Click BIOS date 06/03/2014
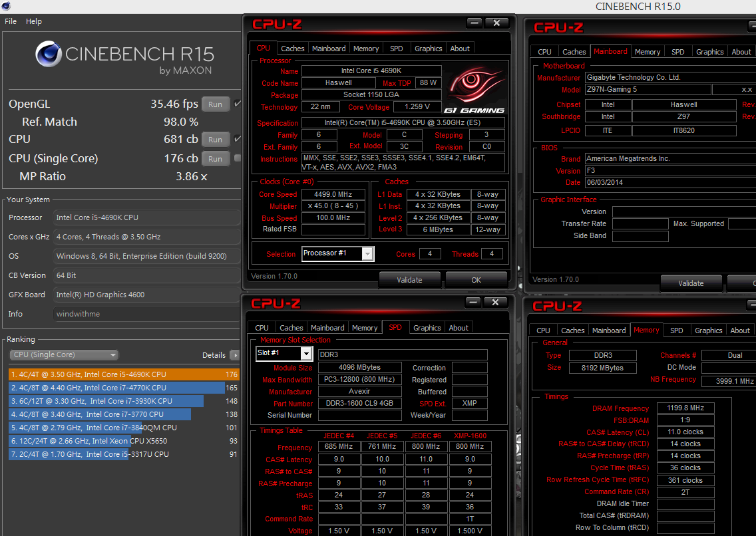Viewport: 756px width, 536px height. (670, 182)
